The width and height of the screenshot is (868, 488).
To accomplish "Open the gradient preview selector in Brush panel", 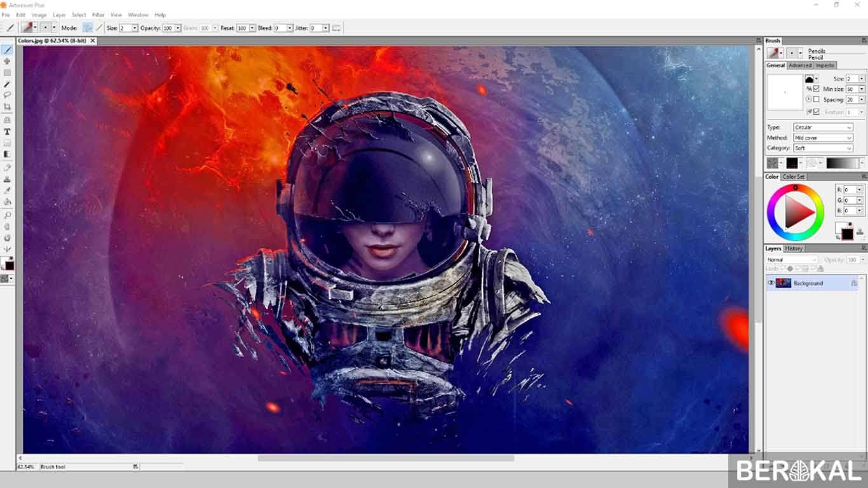I will tap(844, 163).
